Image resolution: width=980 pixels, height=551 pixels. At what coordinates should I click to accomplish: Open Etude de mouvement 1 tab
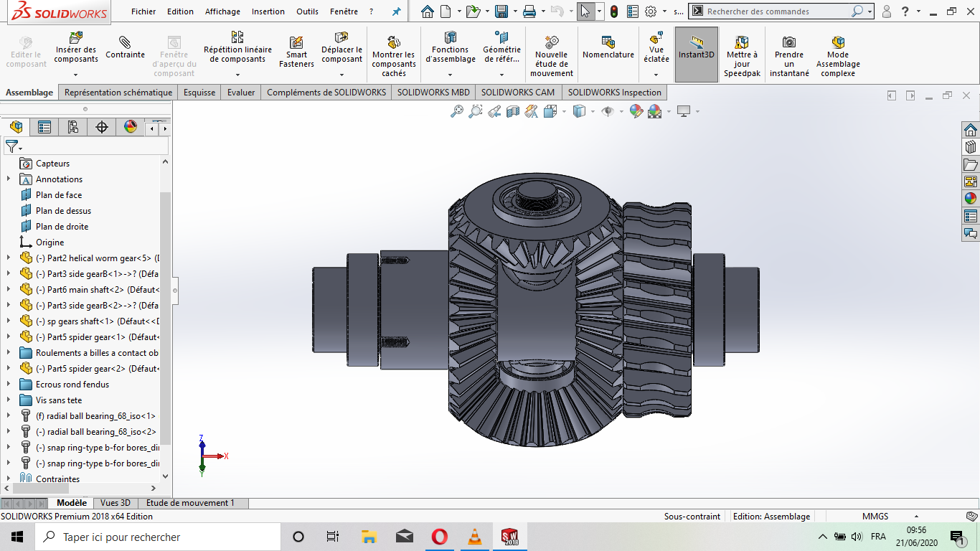[190, 503]
